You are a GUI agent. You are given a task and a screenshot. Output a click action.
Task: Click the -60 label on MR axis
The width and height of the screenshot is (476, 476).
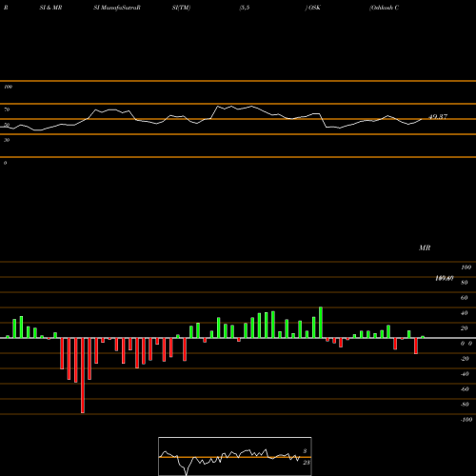(x=465, y=389)
